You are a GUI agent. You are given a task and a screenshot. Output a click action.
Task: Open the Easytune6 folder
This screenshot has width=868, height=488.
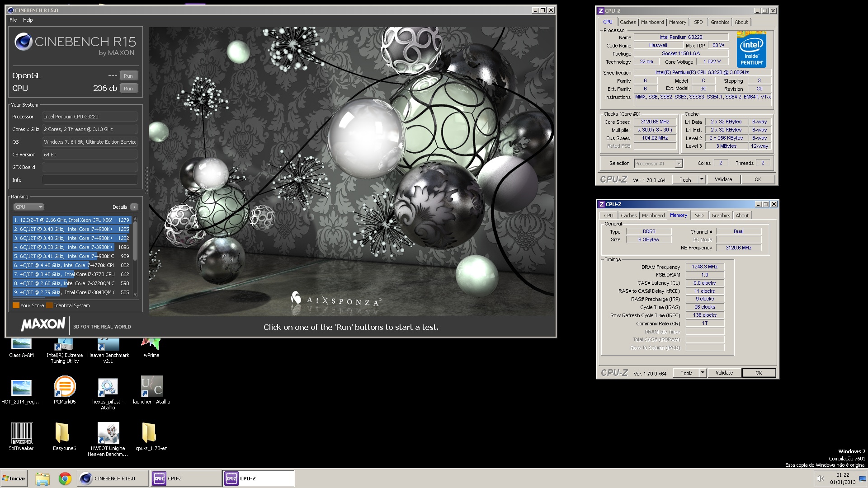click(65, 436)
